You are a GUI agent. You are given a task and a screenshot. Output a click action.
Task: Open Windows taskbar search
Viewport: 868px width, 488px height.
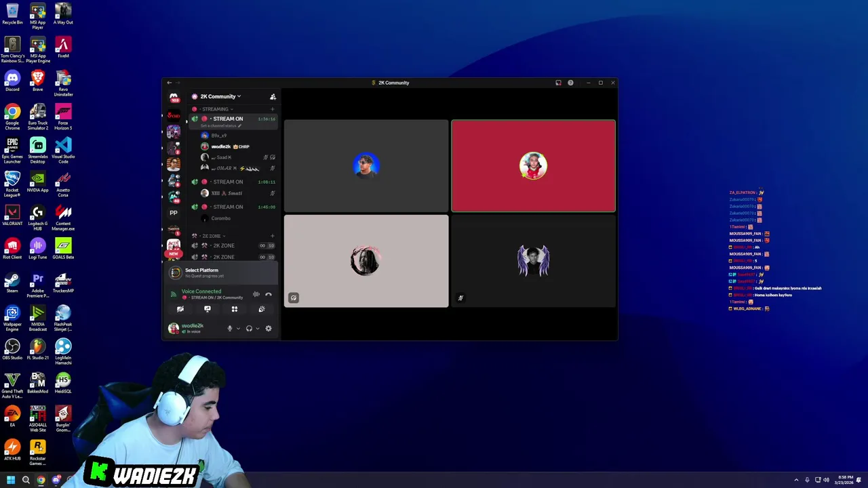click(26, 480)
